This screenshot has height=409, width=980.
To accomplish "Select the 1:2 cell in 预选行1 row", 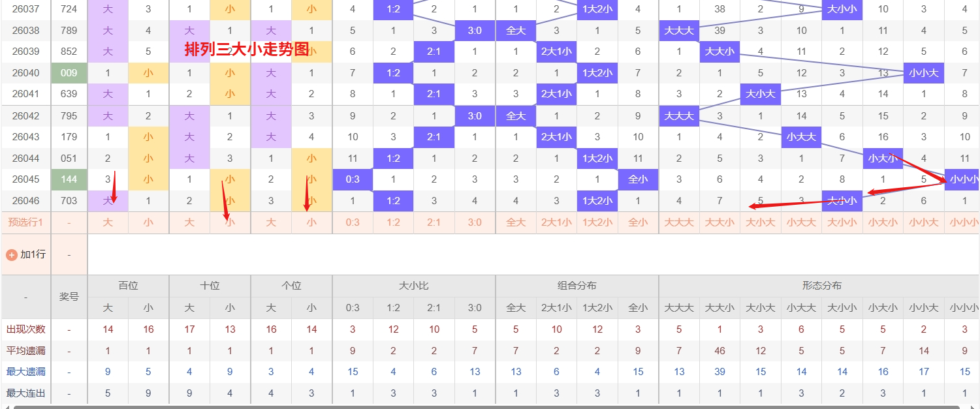I will tap(393, 222).
